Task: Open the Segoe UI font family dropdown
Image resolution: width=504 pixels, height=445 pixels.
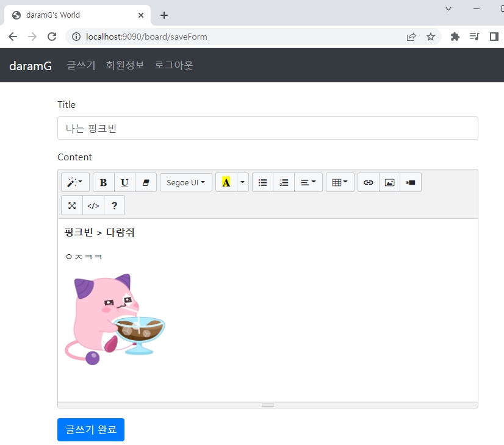Action: 185,182
